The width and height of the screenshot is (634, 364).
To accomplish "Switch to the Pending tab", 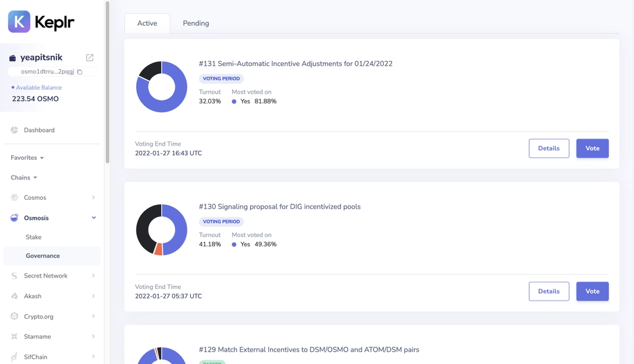I will click(195, 23).
